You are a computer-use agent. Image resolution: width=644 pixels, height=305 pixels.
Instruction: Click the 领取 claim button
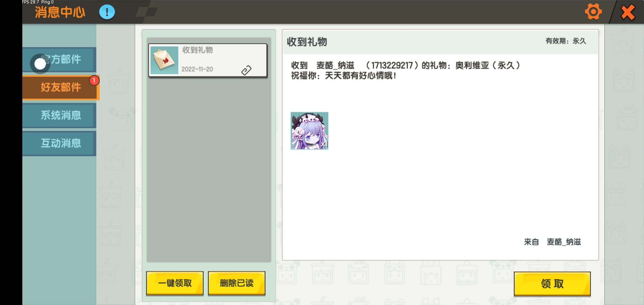(552, 284)
